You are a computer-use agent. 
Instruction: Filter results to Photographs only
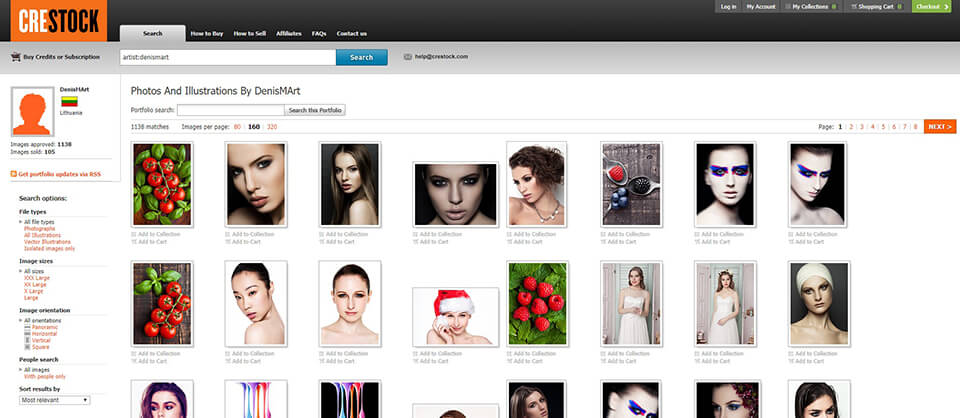(x=40, y=228)
